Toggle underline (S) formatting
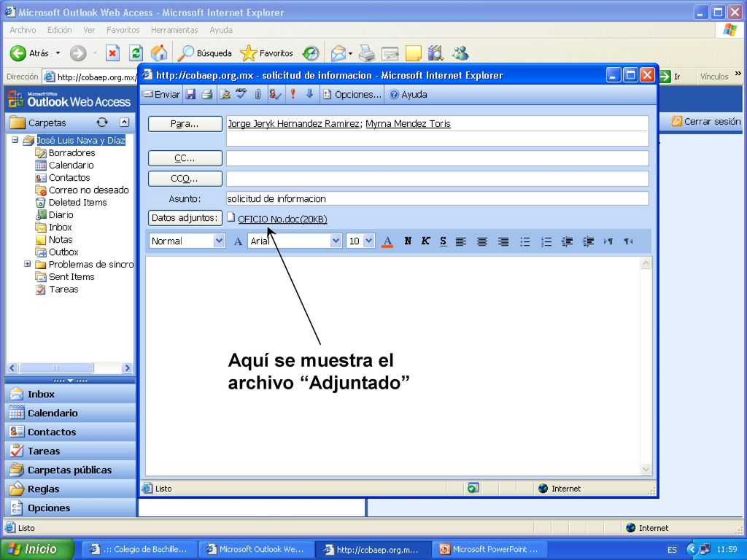The width and height of the screenshot is (747, 560). click(x=443, y=241)
